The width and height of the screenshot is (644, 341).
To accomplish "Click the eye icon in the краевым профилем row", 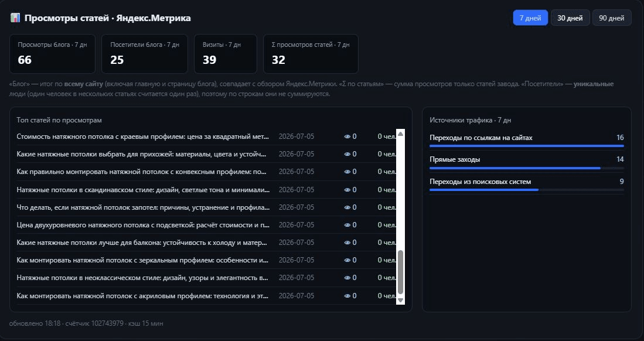I will click(347, 137).
